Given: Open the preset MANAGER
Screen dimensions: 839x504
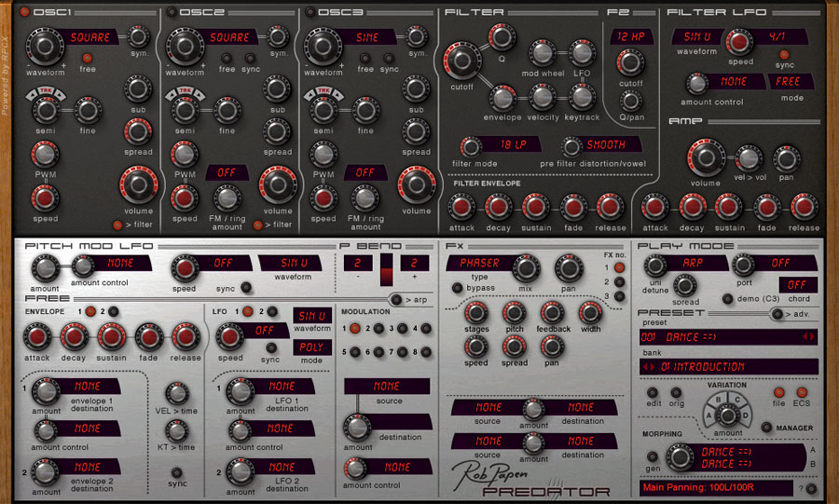Looking at the screenshot, I should (x=766, y=428).
